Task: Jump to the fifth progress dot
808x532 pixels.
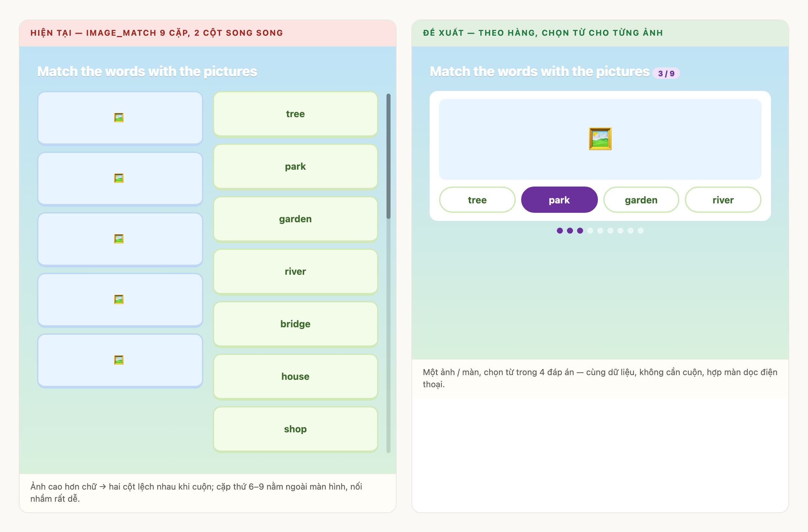Action: click(600, 231)
